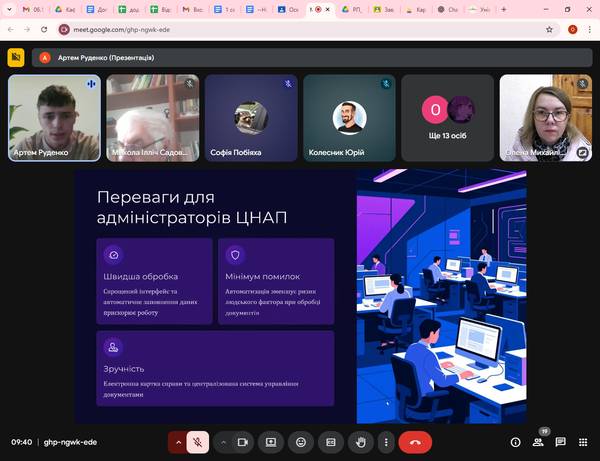Raise your hand in the meeting

360,441
